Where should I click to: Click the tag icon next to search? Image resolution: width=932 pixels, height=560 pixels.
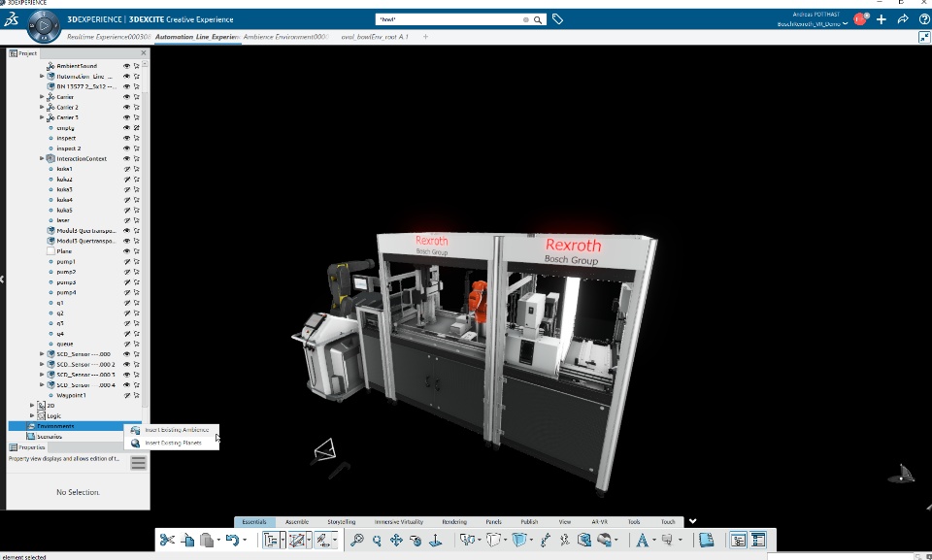point(557,19)
